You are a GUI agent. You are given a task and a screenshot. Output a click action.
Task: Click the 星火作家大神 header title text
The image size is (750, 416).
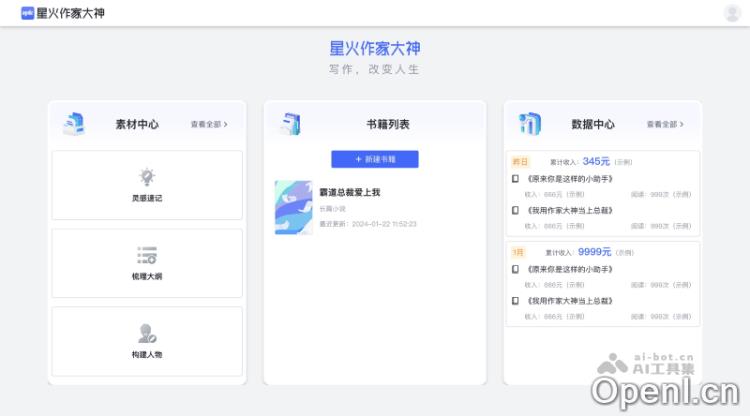tap(70, 13)
